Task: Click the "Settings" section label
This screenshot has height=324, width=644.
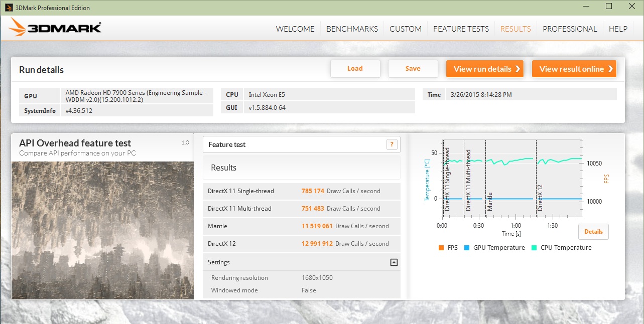Action: pyautogui.click(x=219, y=262)
